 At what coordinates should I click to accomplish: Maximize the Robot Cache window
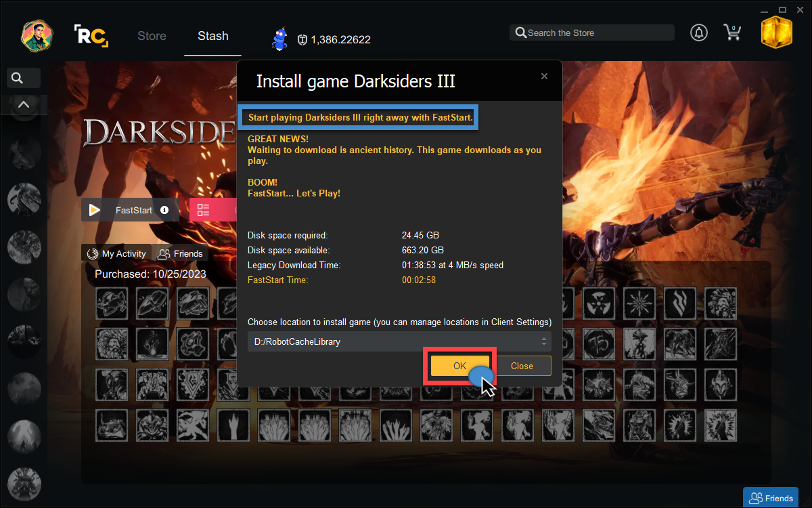coord(782,9)
